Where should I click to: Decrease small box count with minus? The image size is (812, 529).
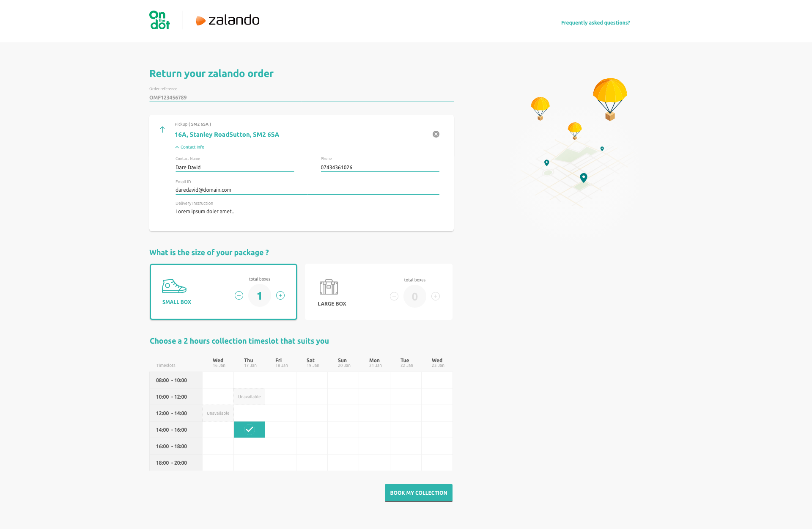pyautogui.click(x=239, y=295)
